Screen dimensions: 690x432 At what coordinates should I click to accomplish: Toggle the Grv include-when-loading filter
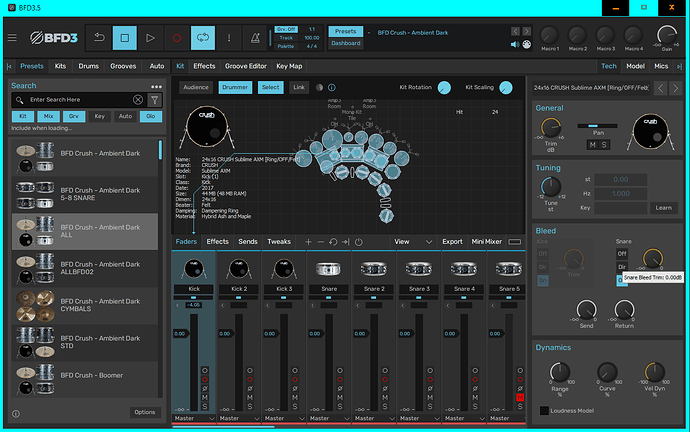pyautogui.click(x=74, y=117)
